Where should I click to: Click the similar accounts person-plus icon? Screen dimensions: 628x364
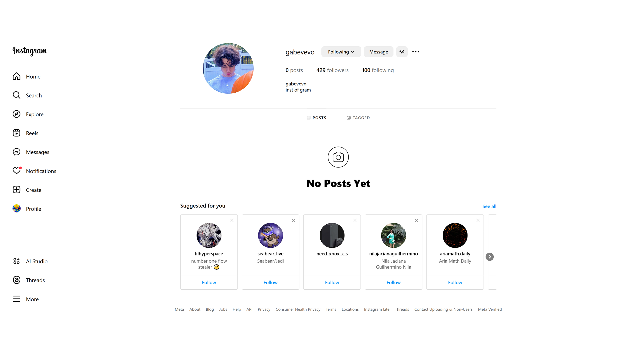coord(402,52)
